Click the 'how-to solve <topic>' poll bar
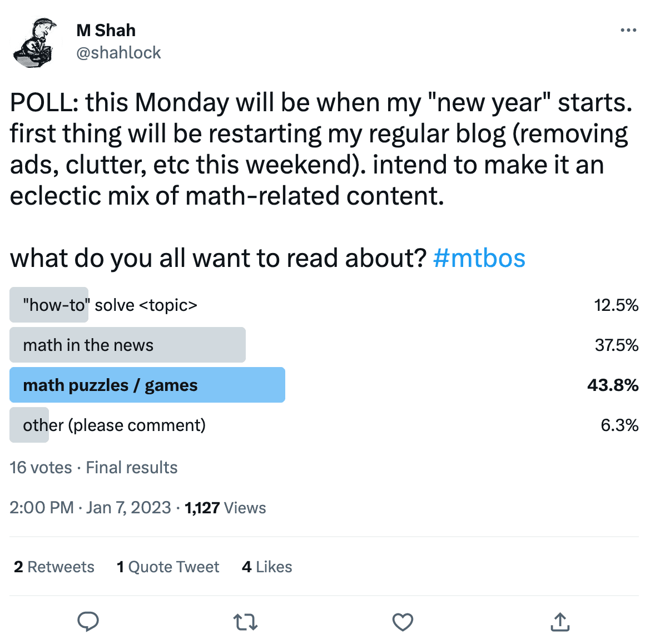The image size is (655, 644). [x=110, y=305]
